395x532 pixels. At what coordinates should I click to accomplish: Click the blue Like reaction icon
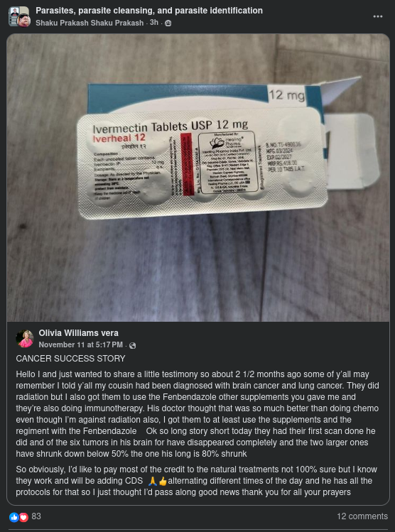pos(14,517)
